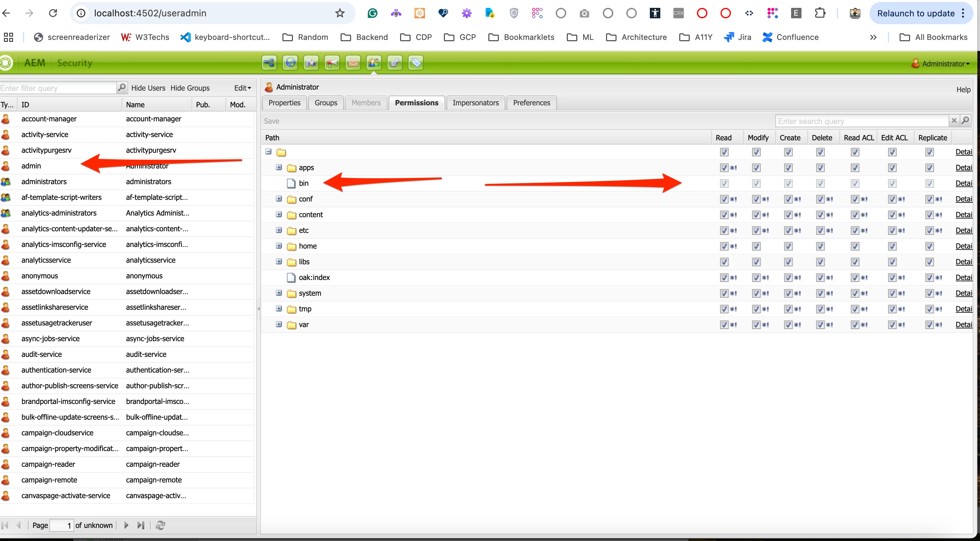Refresh the user list in paging bar

point(160,525)
